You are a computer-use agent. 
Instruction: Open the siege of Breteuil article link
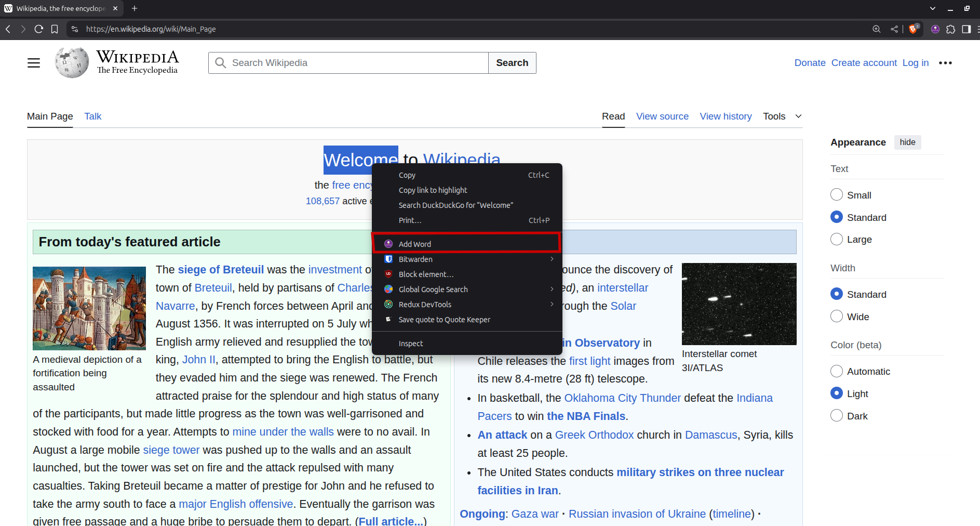pos(221,270)
